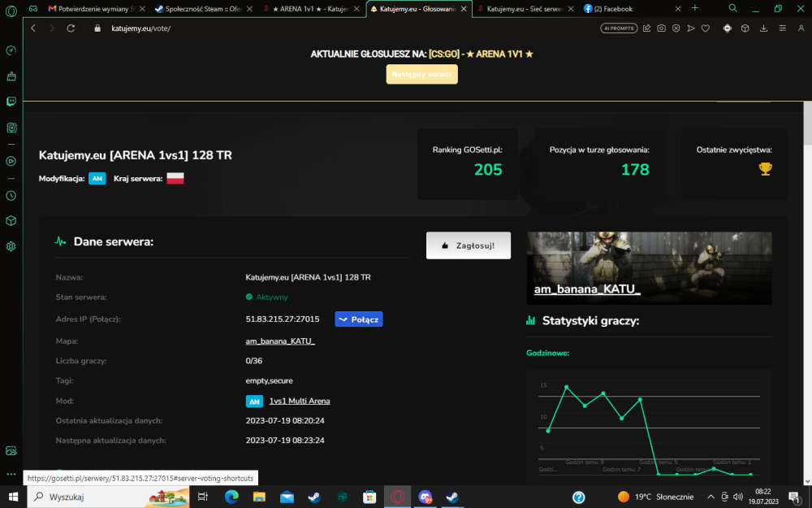This screenshot has width=812, height=508.
Task: Click the blue Połącz connect button
Action: pos(358,319)
